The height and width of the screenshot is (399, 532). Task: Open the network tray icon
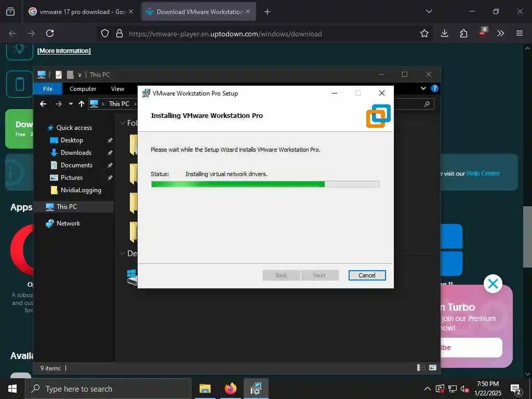453,389
